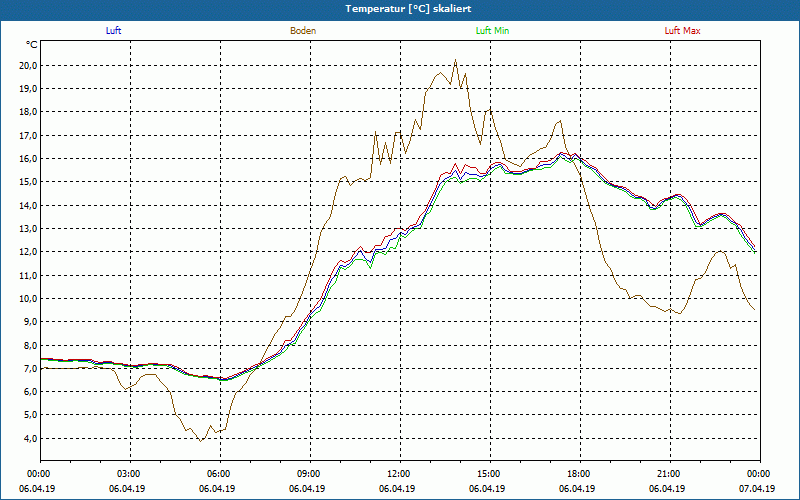Click the '03:00' time axis label

[128, 474]
